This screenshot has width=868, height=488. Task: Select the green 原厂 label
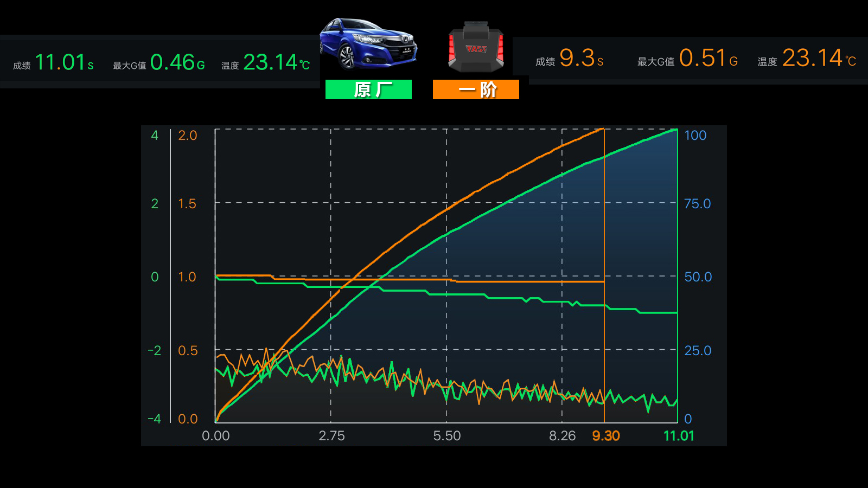pyautogui.click(x=368, y=89)
